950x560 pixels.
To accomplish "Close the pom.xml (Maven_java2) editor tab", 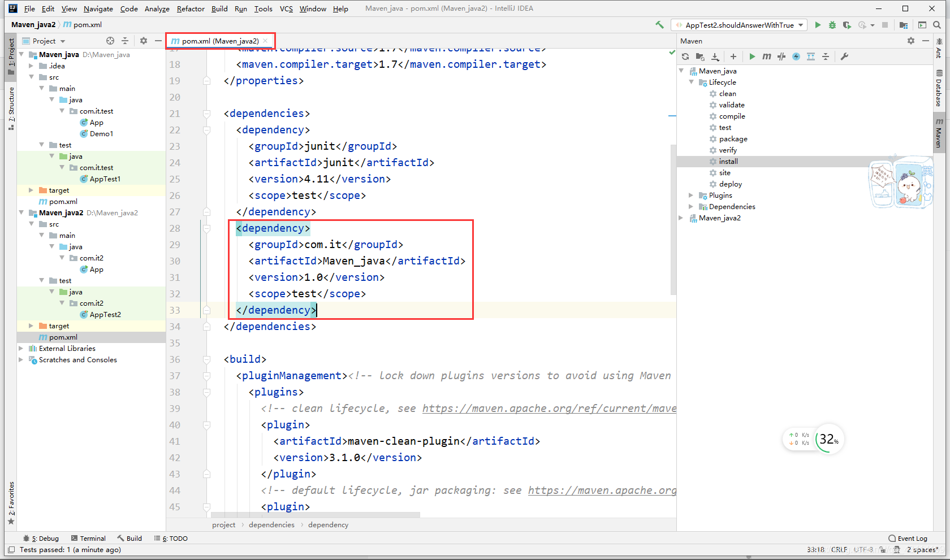I will point(265,41).
